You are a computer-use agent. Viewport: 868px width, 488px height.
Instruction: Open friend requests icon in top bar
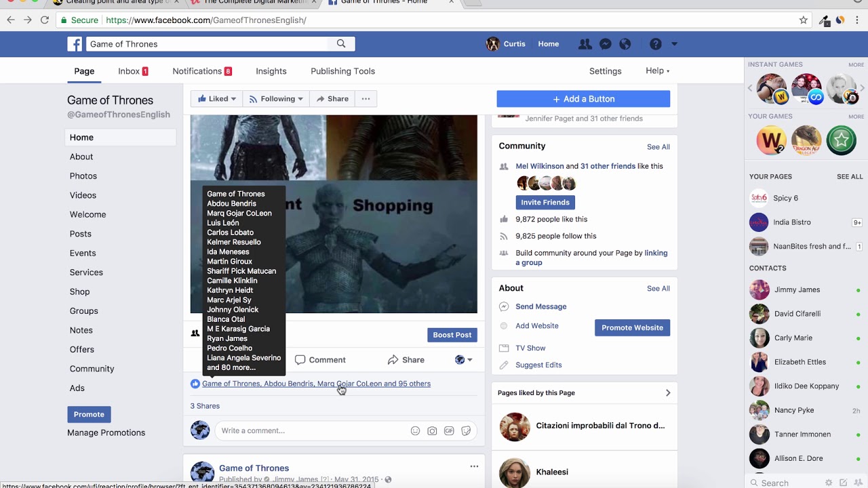tap(585, 44)
